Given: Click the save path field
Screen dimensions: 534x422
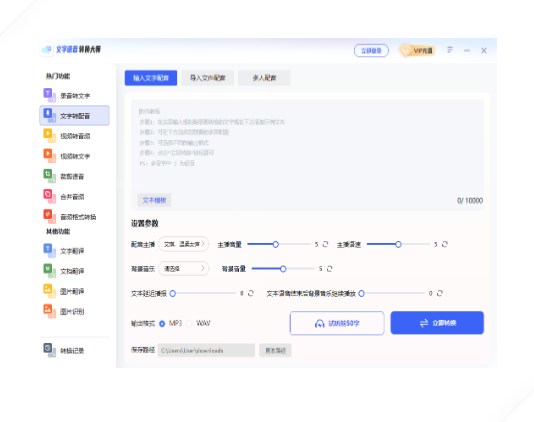Looking at the screenshot, I should coord(206,350).
